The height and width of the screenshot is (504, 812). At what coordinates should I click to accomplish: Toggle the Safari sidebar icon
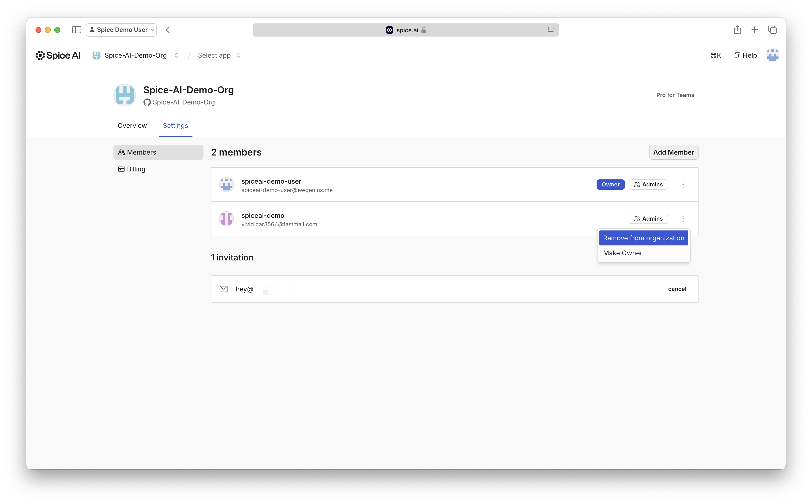(x=76, y=30)
